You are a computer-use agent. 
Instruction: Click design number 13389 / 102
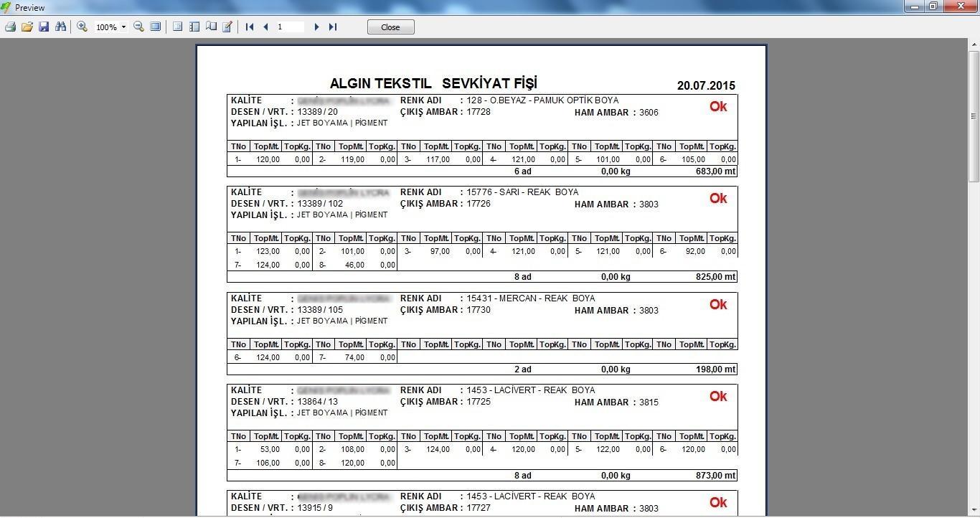(320, 204)
